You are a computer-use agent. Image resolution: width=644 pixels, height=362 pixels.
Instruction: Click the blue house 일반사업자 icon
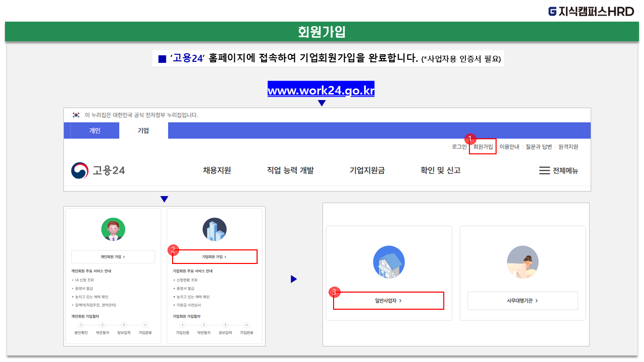[389, 262]
